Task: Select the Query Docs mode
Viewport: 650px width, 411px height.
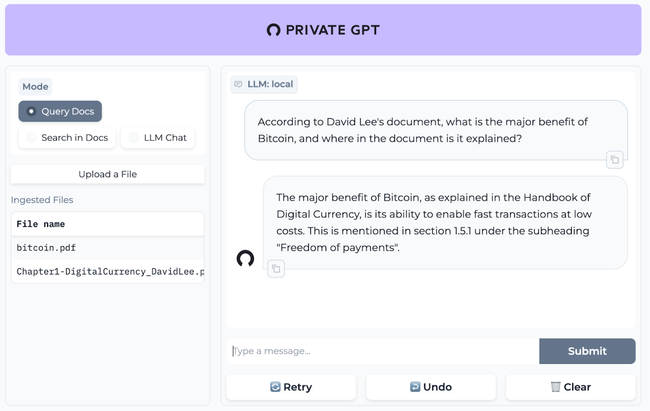Action: (x=60, y=112)
